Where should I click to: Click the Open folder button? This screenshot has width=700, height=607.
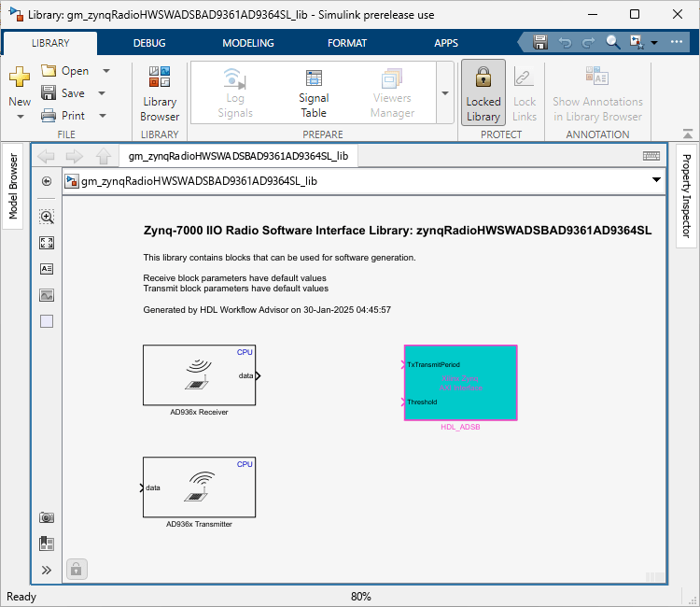click(64, 71)
